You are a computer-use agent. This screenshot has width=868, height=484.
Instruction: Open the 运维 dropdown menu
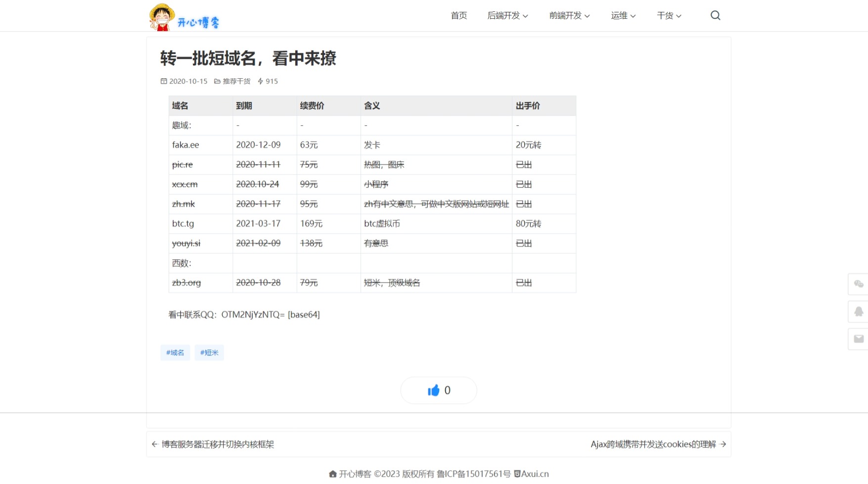pyautogui.click(x=623, y=16)
